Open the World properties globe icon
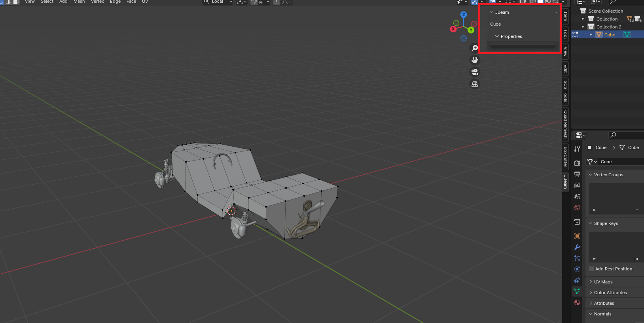Image resolution: width=644 pixels, height=323 pixels. coord(577,208)
